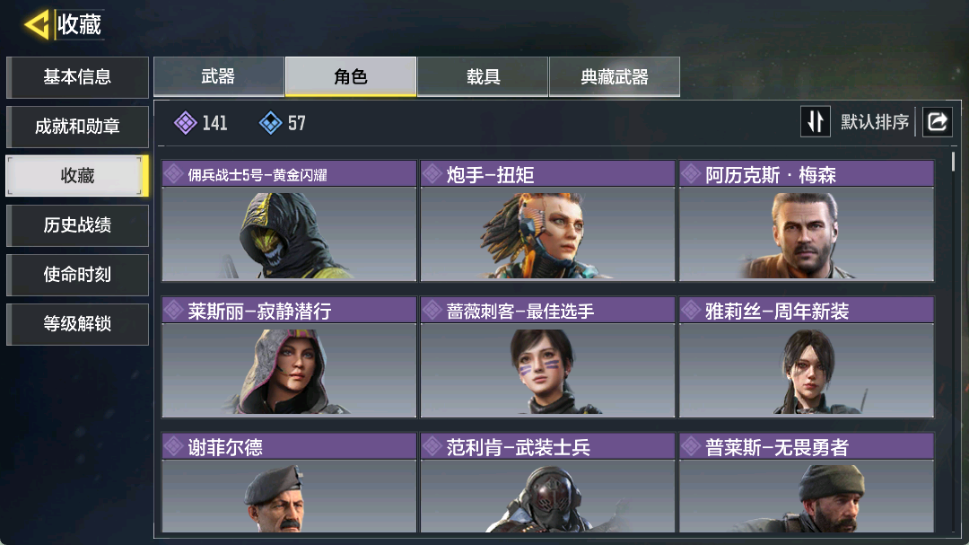This screenshot has height=545, width=969.
Task: Select 等级解锁 menu entry
Action: pyautogui.click(x=77, y=324)
